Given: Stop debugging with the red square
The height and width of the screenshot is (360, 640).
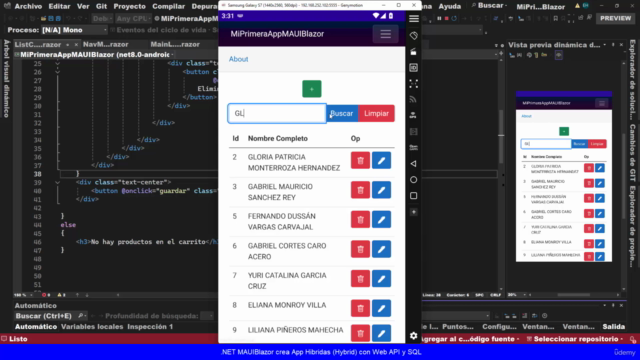Looking at the screenshot, I should coord(447,18).
